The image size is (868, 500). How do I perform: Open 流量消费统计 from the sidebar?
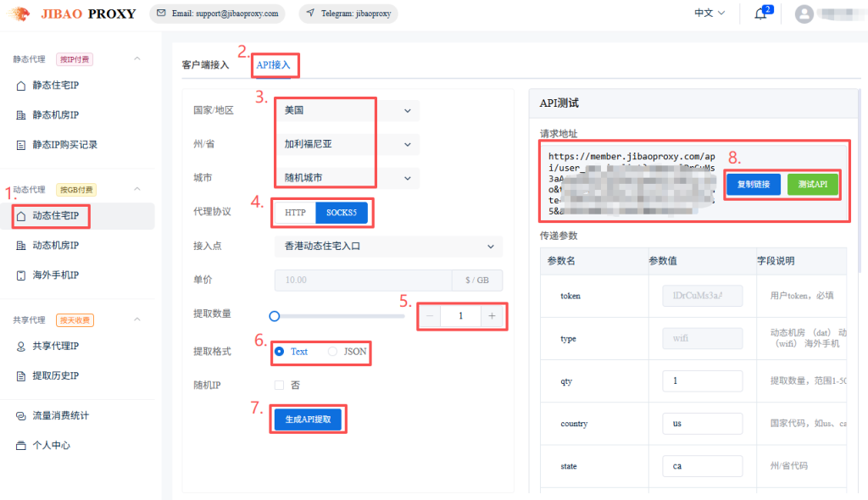(x=61, y=416)
